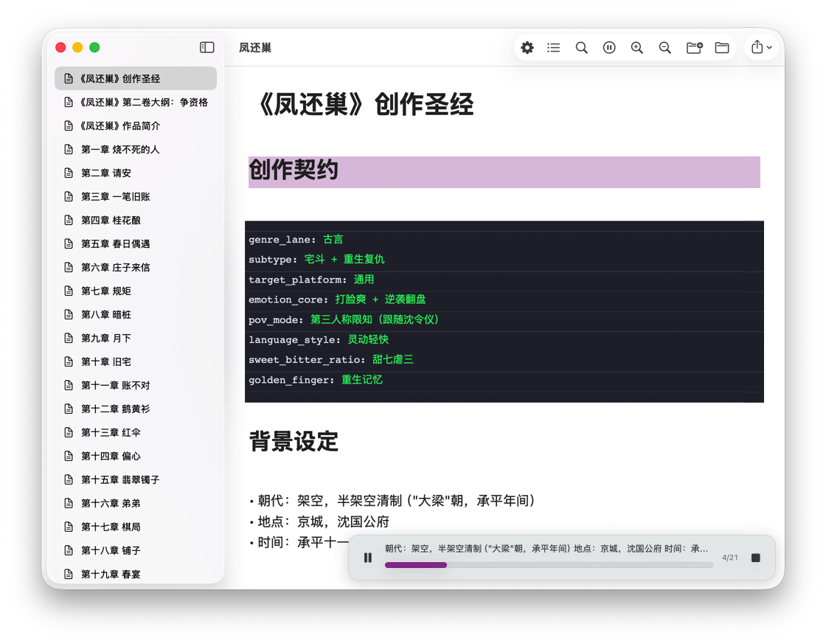Open 第十八章 铺子
Image resolution: width=826 pixels, height=644 pixels.
coord(136,550)
